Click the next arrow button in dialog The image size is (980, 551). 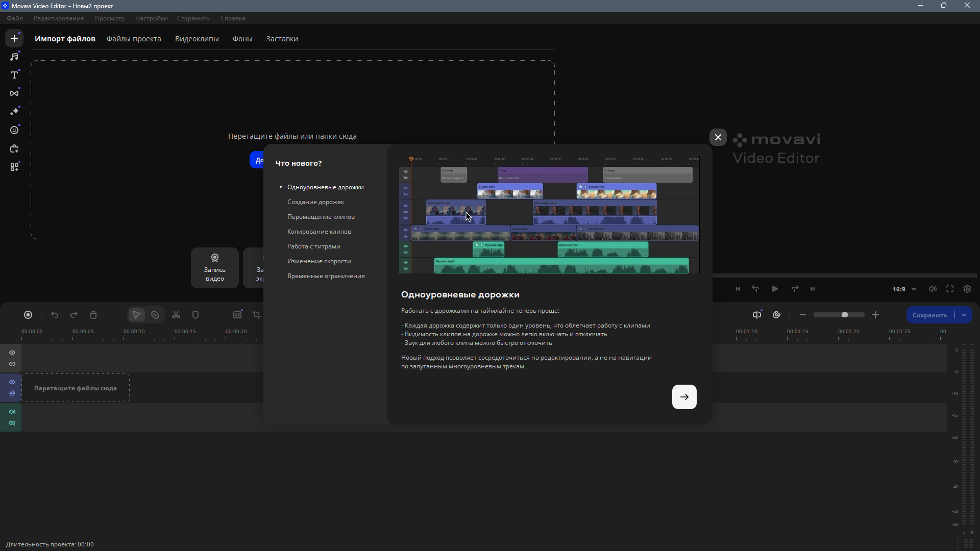tap(684, 397)
